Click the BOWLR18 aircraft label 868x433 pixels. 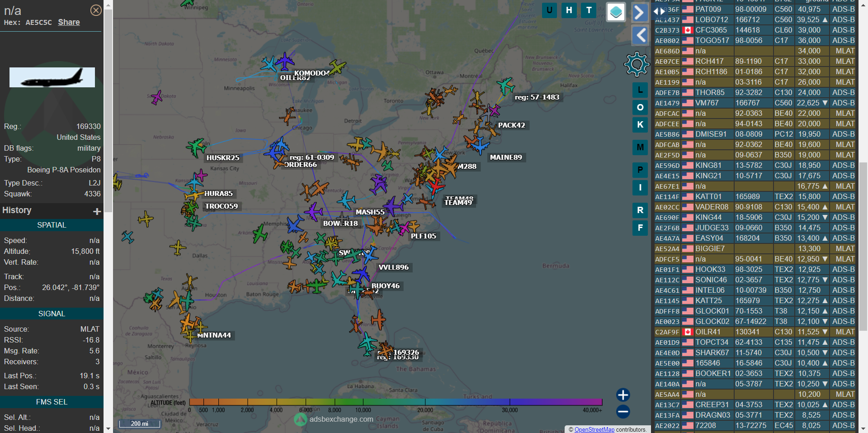click(x=340, y=224)
